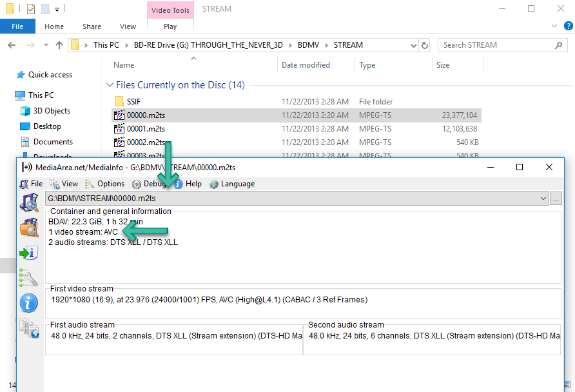Open the Explorer File tab
This screenshot has height=392, width=575.
pyautogui.click(x=17, y=26)
